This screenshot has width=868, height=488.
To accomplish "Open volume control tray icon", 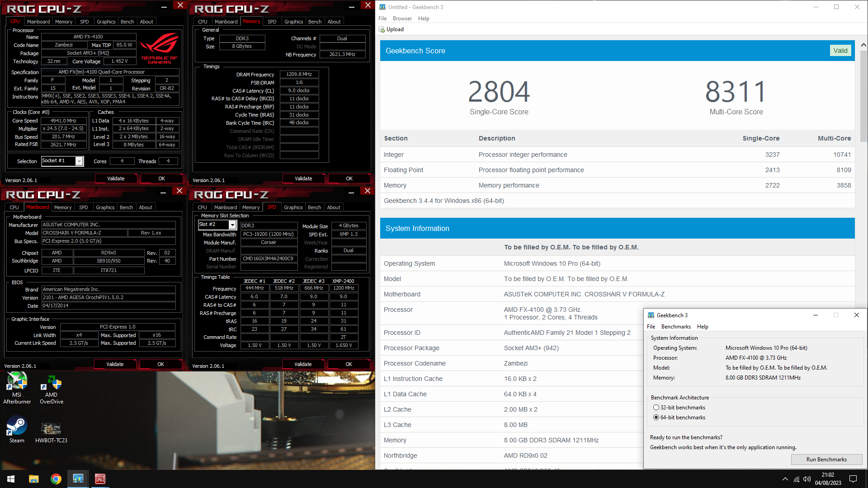I will click(807, 479).
